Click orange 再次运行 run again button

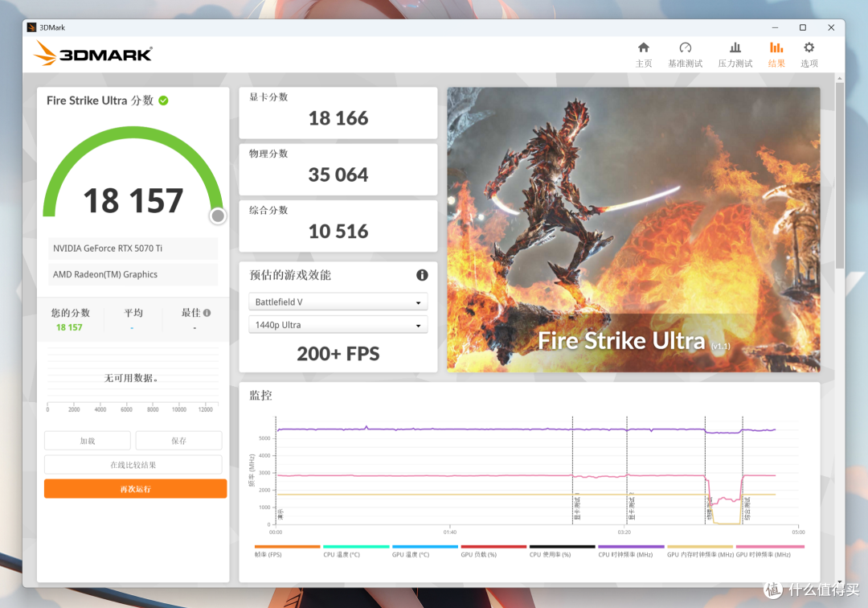pos(136,489)
